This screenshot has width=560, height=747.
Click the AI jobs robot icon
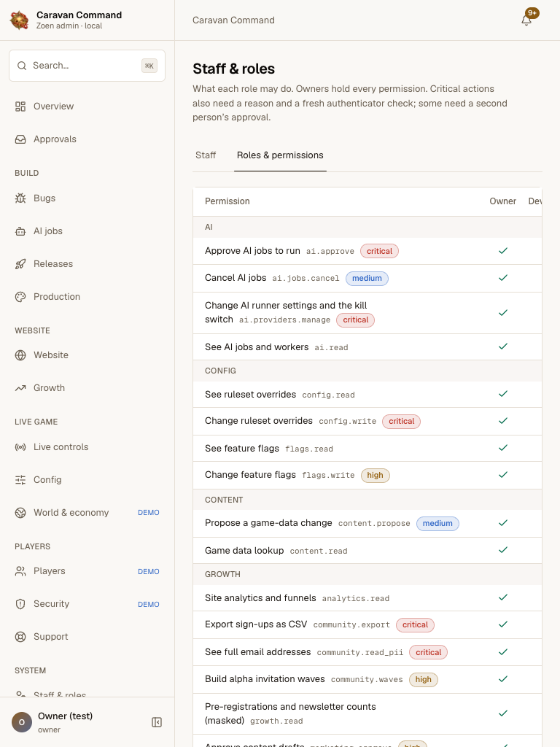point(20,231)
